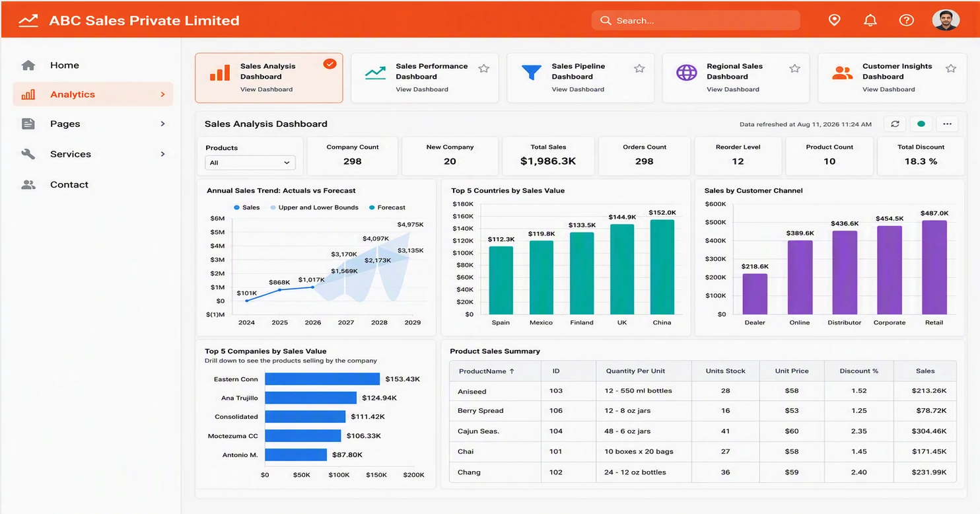Open View Dashboard link under Sales Pipeline
Image resolution: width=980 pixels, height=514 pixels.
(x=578, y=89)
